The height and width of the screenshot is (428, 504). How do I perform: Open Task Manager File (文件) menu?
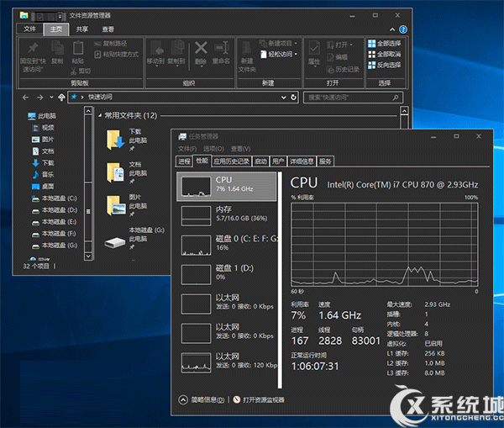point(187,149)
